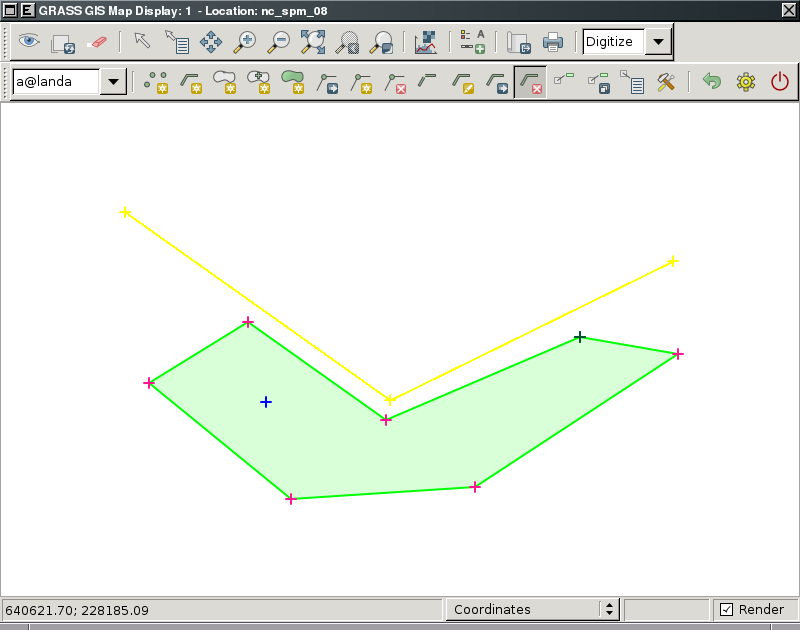Click Display/update attributes icon
The image size is (800, 630).
(x=633, y=82)
